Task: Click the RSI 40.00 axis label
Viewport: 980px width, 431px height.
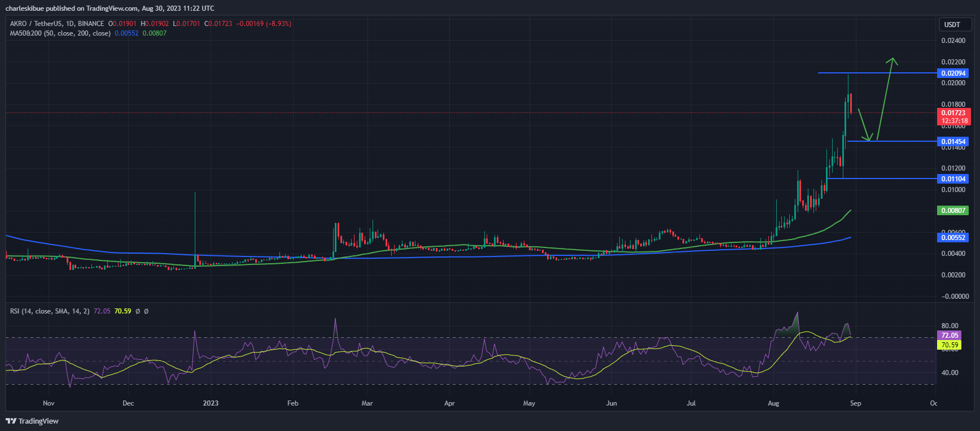Action: [x=950, y=373]
